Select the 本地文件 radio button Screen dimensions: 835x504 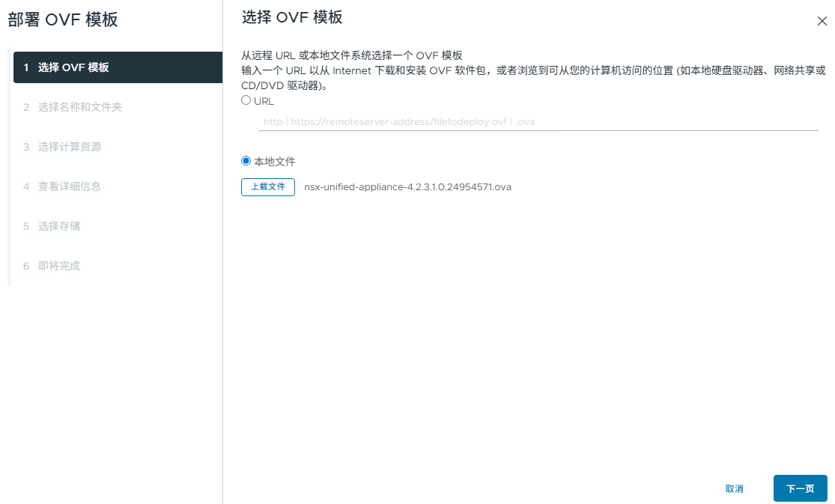click(246, 161)
